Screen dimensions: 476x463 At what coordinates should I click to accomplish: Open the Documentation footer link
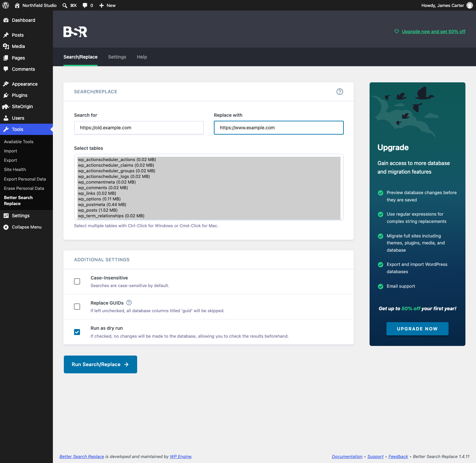click(347, 456)
